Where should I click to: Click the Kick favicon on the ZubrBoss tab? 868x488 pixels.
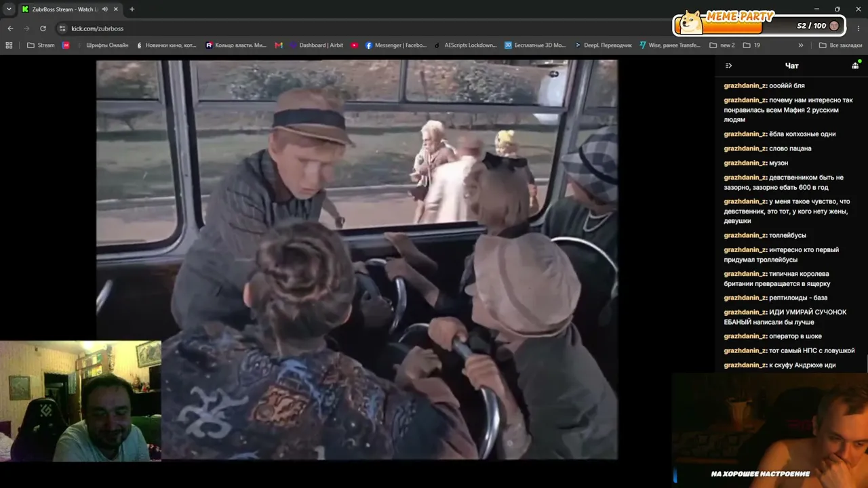pyautogui.click(x=25, y=9)
